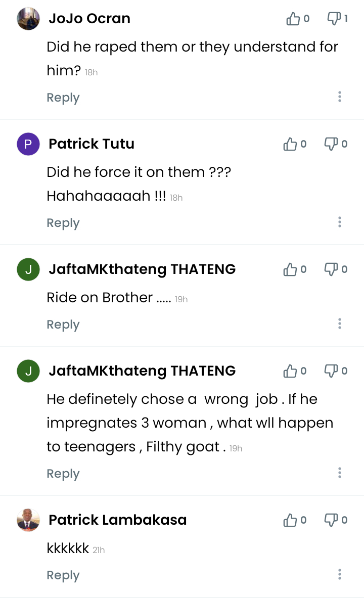Dislike Patrick Lambakasa's 'kkkkkk' comment
The width and height of the screenshot is (364, 598).
click(331, 520)
